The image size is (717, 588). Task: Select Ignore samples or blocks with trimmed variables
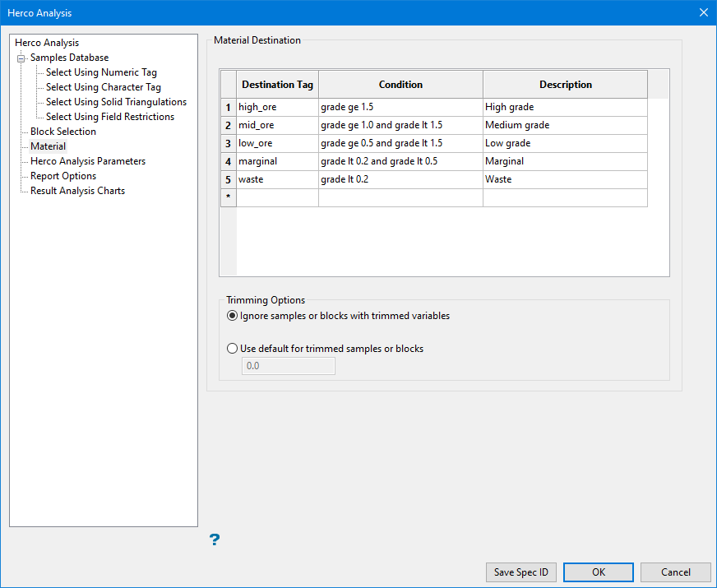[x=233, y=316]
